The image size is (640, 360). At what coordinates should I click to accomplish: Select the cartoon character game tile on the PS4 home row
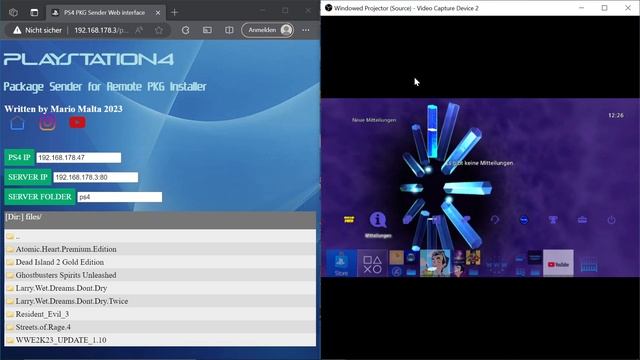[435, 264]
